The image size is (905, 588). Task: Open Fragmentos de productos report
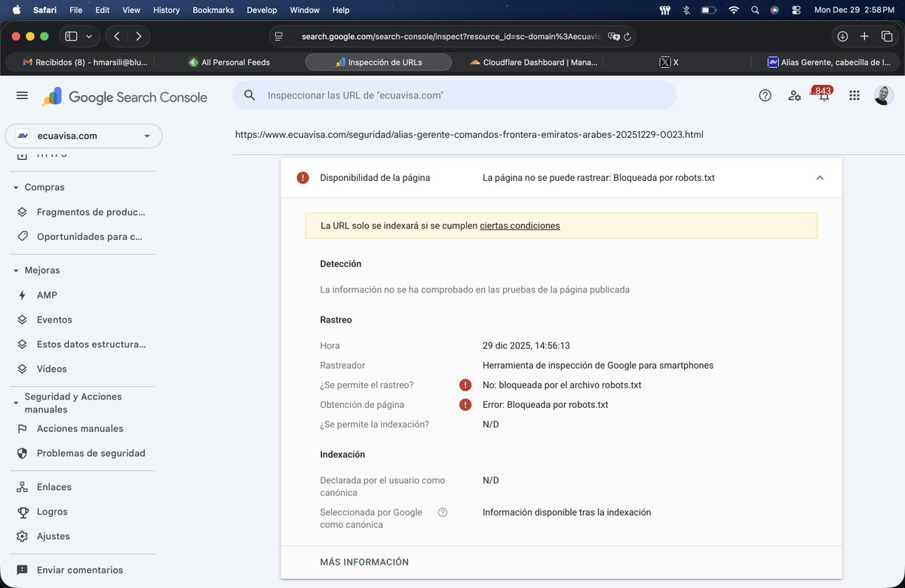coord(83,212)
